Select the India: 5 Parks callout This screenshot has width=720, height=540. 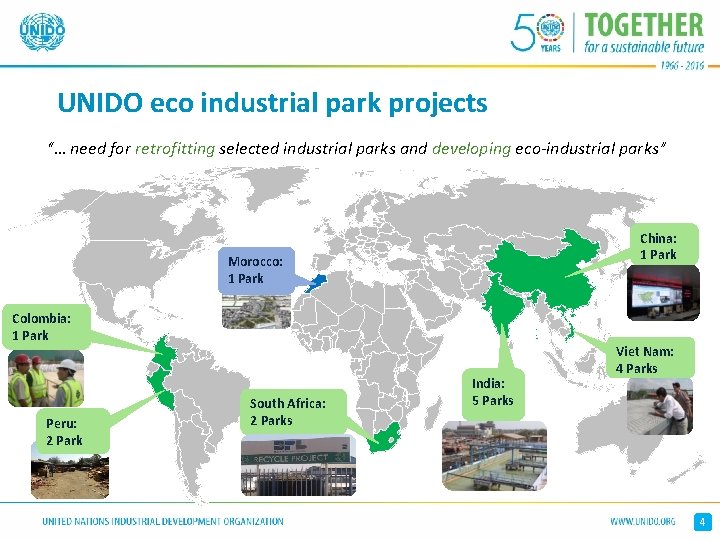pos(493,393)
